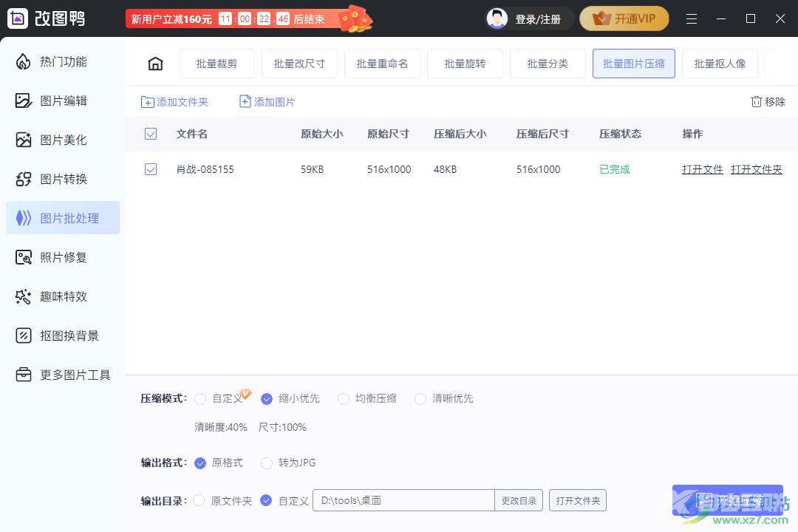
Task: Open 图片编辑 in the sidebar
Action: 63,100
